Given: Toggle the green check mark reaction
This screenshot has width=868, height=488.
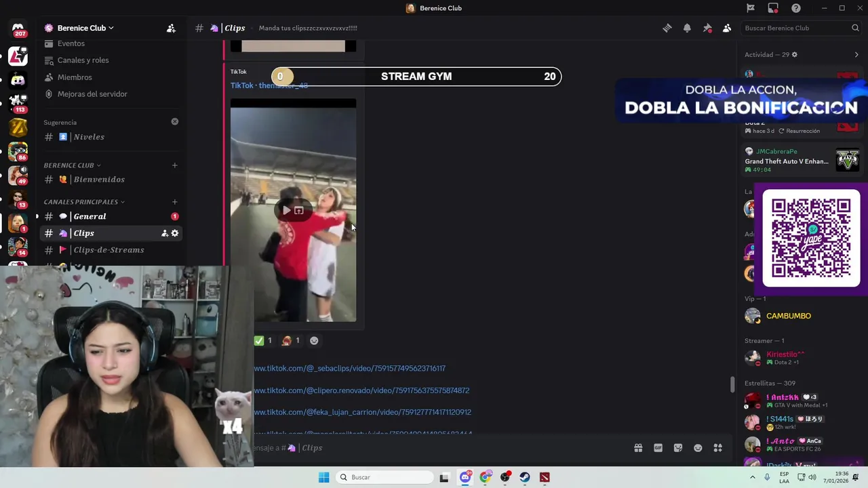Looking at the screenshot, I should [263, 341].
